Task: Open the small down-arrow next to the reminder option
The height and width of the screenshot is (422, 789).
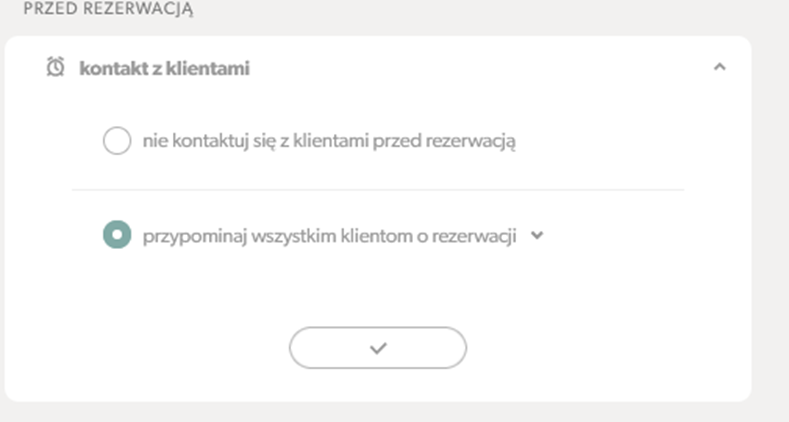Action: (x=537, y=235)
